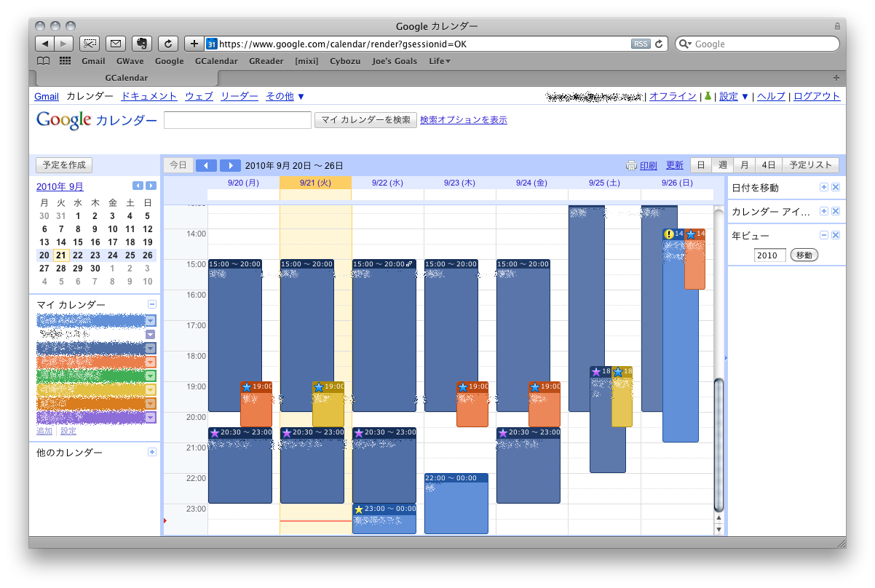Click the green Labs flask icon
Image resolution: width=875 pixels, height=588 pixels.
[707, 96]
